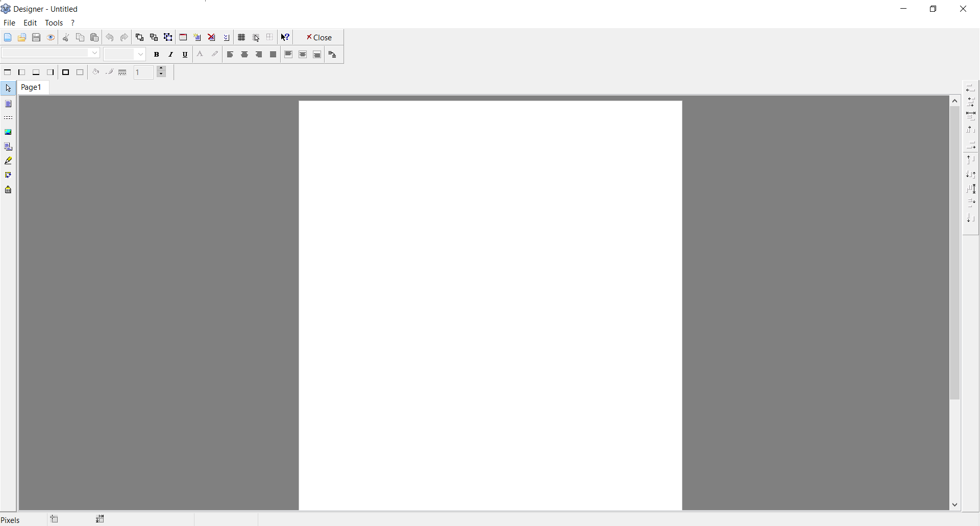Undo the last action
980x526 pixels.
(x=110, y=37)
